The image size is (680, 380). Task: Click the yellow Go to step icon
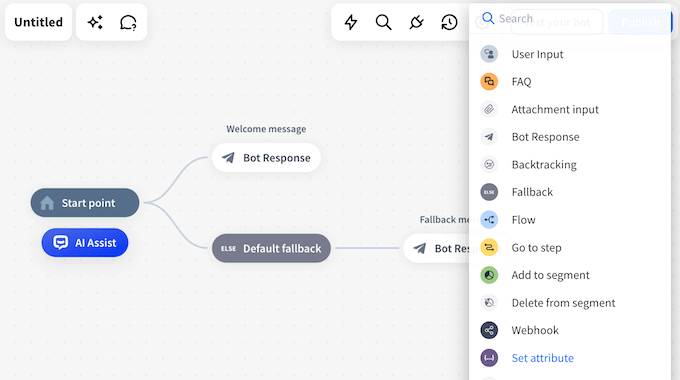pyautogui.click(x=489, y=247)
